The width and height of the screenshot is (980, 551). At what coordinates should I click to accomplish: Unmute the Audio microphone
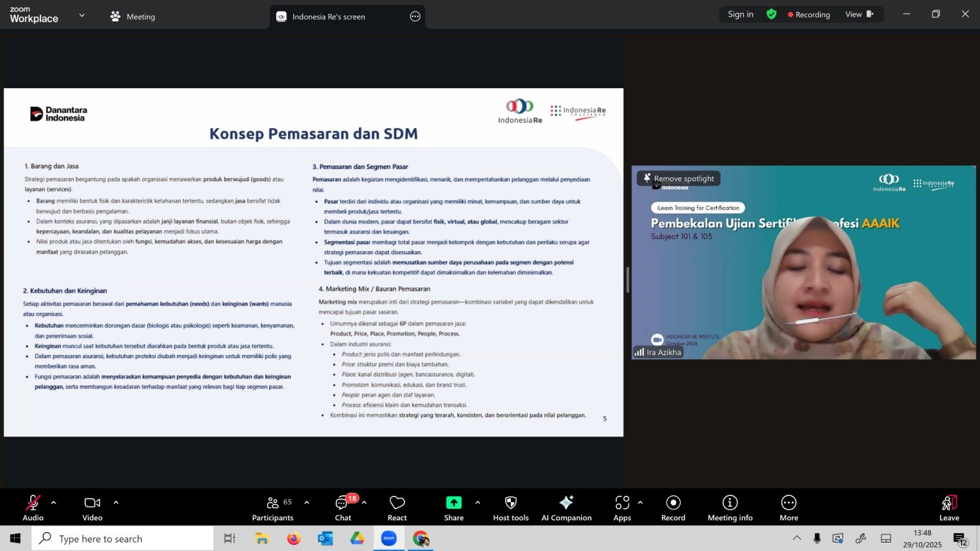coord(33,508)
